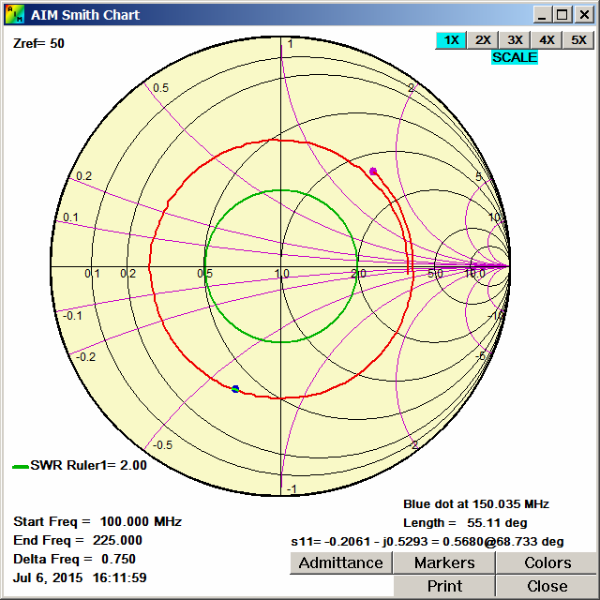Click Delta Freq = 0.750 text
Image resolution: width=600 pixels, height=600 pixels.
click(x=75, y=559)
